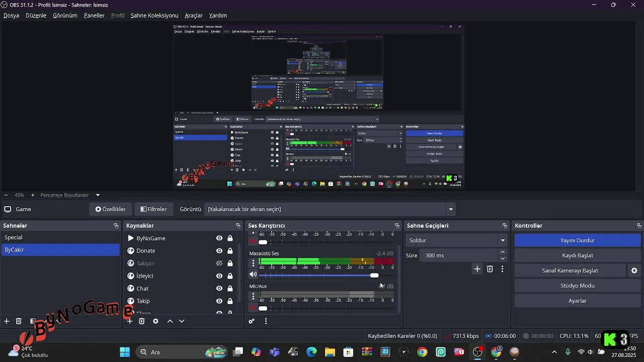Toggle lock on Takip source
This screenshot has height=362, width=644.
pyautogui.click(x=230, y=301)
